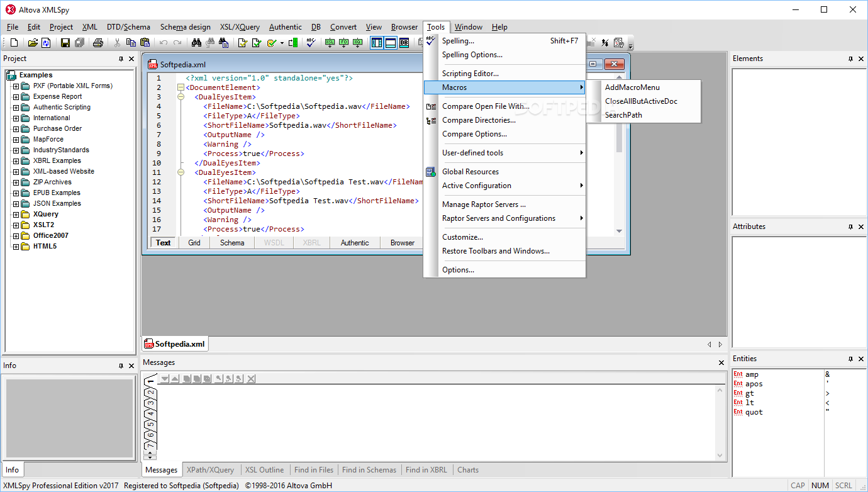Switch to the Schema view tab
The width and height of the screenshot is (868, 492).
232,243
